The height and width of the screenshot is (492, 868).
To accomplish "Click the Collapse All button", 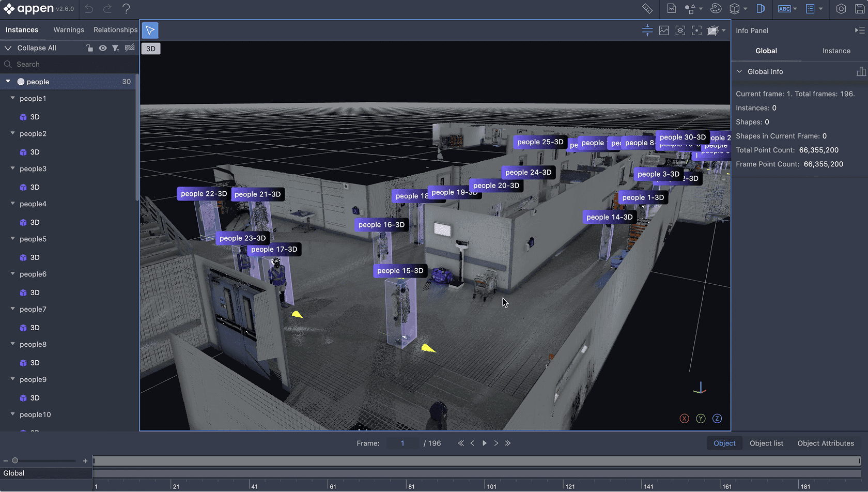I will (x=36, y=48).
